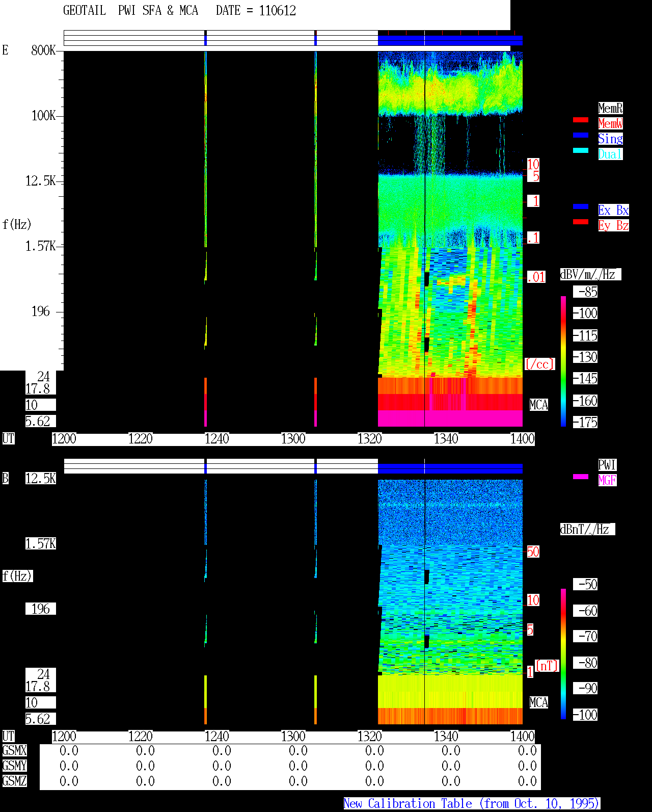This screenshot has height=812, width=652.
Task: Click the 1240 tick on upper UT axis
Action: click(217, 438)
